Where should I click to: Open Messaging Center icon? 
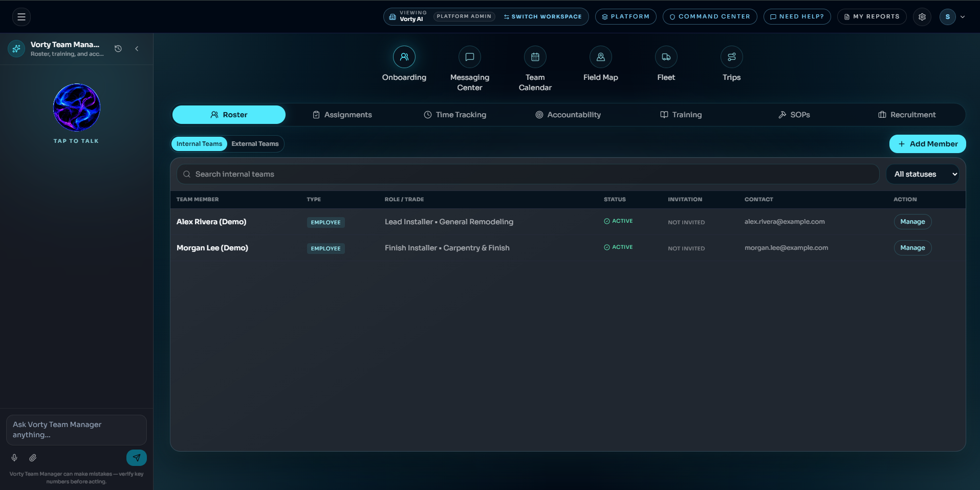[470, 57]
